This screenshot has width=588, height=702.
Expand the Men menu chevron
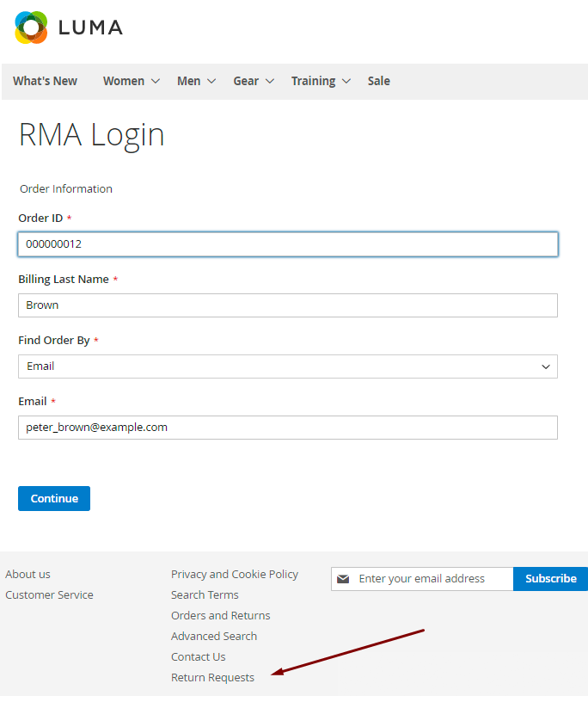point(211,81)
